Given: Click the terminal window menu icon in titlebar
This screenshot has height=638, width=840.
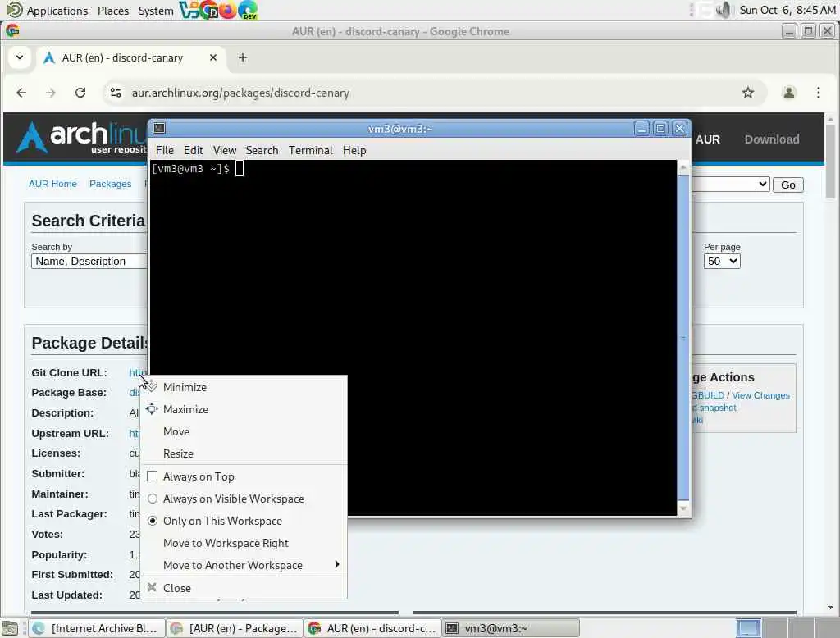Looking at the screenshot, I should coord(159,128).
